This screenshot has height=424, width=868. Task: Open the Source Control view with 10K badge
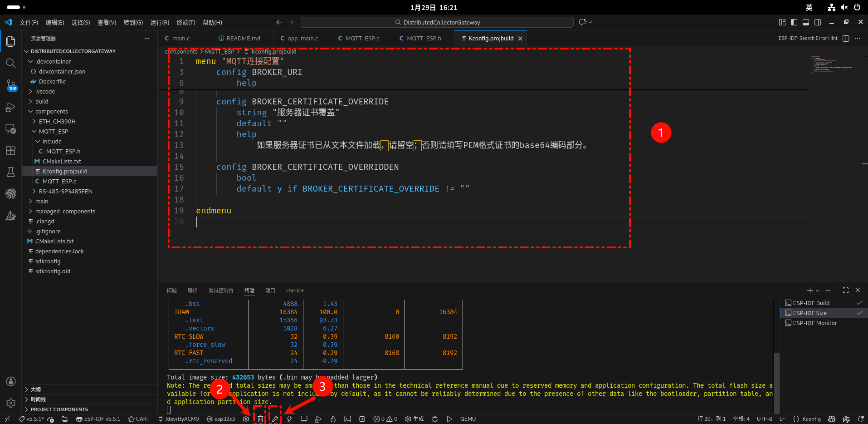pos(11,85)
